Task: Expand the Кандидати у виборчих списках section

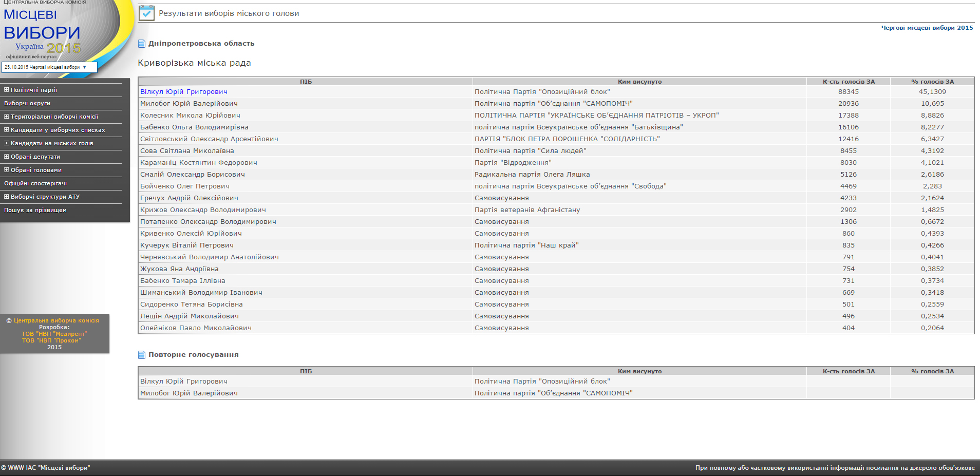Action: pyautogui.click(x=58, y=130)
